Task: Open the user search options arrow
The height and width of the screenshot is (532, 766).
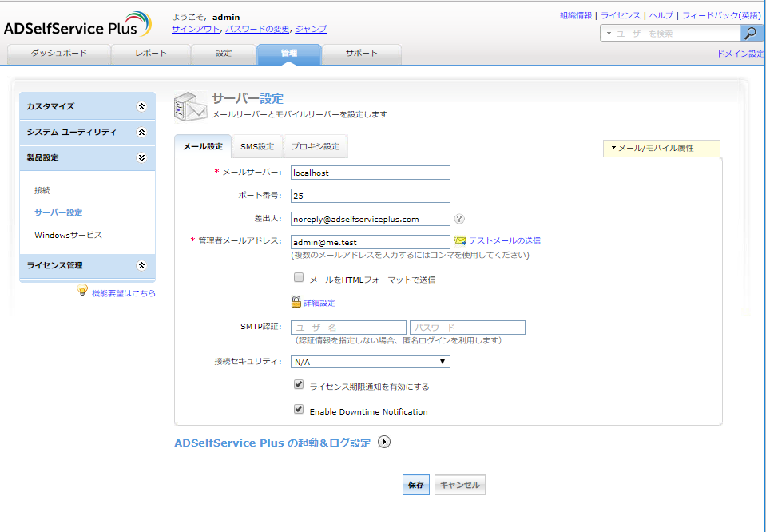Action: point(609,34)
